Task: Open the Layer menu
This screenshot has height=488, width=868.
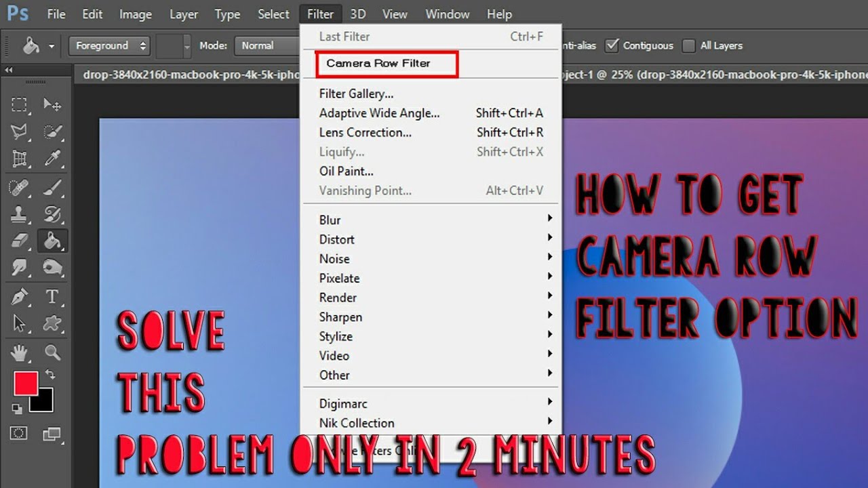Action: point(184,14)
